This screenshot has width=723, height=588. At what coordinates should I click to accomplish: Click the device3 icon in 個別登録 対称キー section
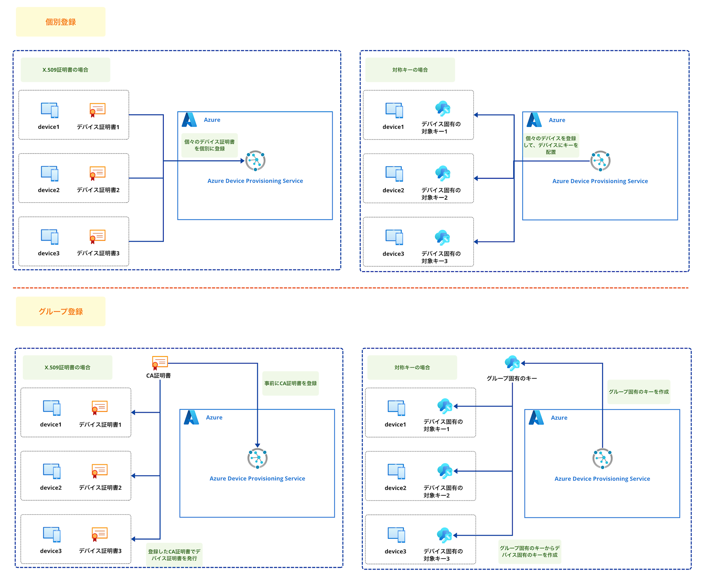click(x=394, y=237)
